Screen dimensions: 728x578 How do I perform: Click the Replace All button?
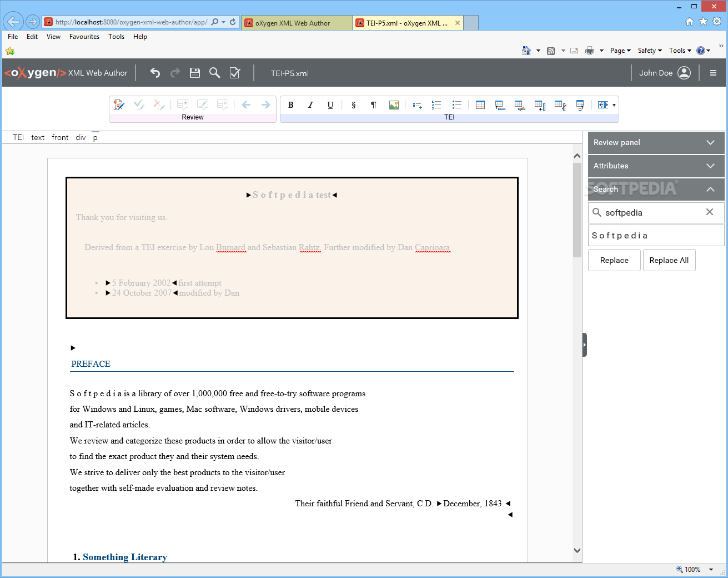tap(669, 260)
